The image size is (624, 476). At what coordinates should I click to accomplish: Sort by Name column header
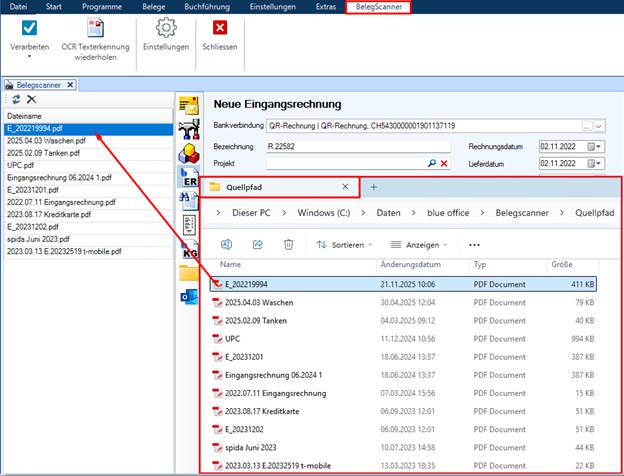click(x=230, y=264)
